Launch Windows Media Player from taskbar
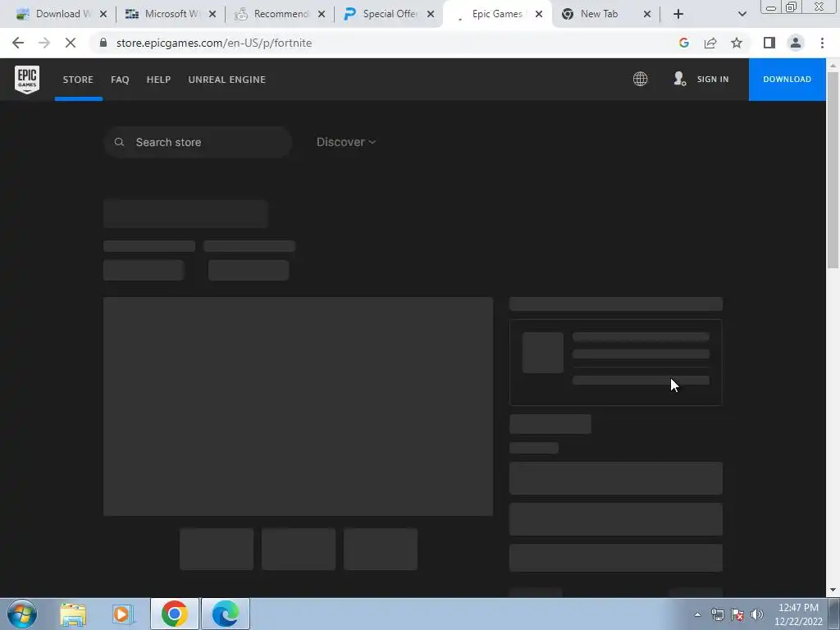 [x=123, y=614]
